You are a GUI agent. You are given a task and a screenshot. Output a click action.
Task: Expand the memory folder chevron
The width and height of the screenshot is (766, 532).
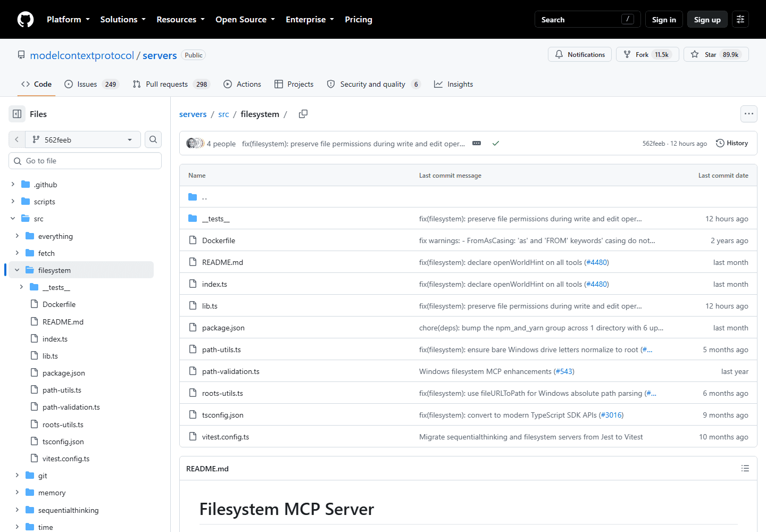(17, 492)
